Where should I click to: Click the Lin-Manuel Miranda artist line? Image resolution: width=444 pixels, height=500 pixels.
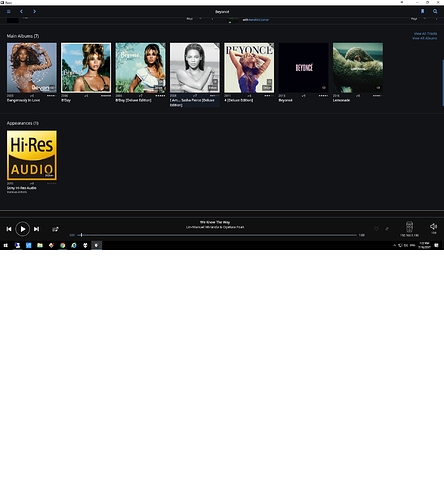pyautogui.click(x=215, y=227)
